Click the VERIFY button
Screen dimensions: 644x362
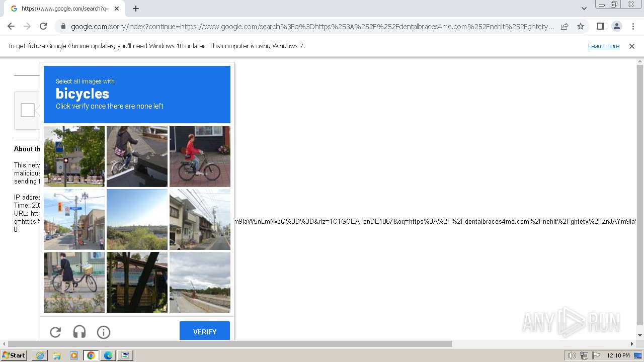205,331
